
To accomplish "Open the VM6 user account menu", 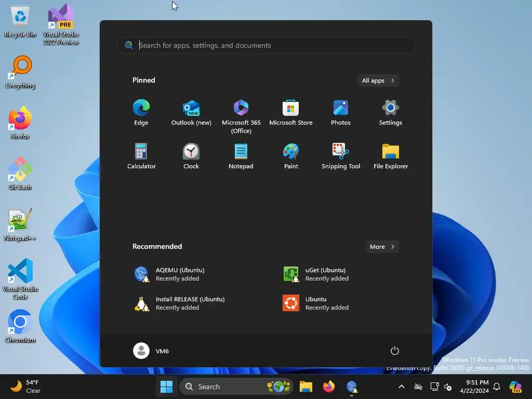I will [x=151, y=351].
